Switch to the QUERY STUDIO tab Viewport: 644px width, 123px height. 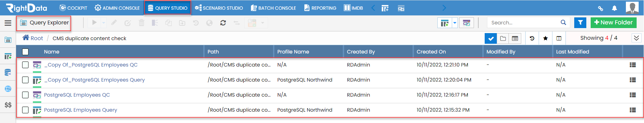(x=167, y=8)
